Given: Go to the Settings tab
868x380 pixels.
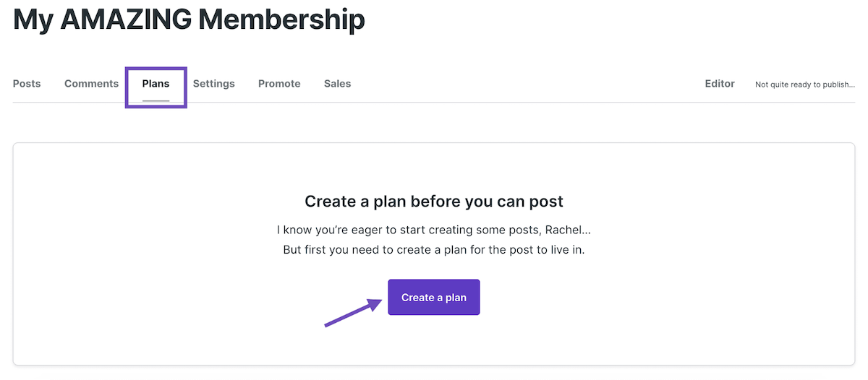Looking at the screenshot, I should pos(213,84).
